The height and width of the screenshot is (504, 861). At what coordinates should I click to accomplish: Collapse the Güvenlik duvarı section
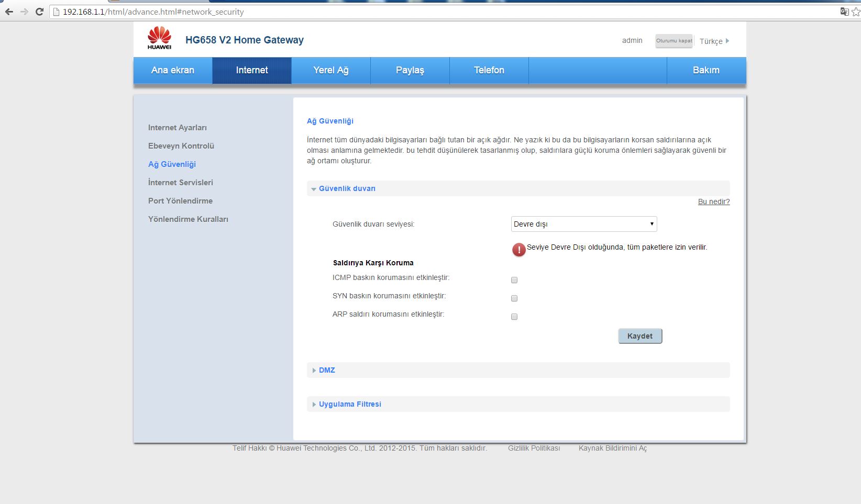(x=347, y=188)
